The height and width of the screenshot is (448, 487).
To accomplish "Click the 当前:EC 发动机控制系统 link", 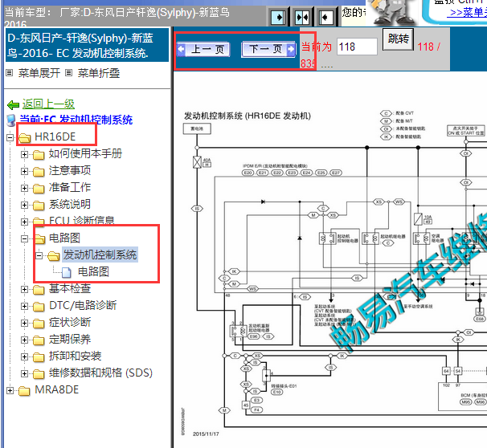I will (76, 120).
